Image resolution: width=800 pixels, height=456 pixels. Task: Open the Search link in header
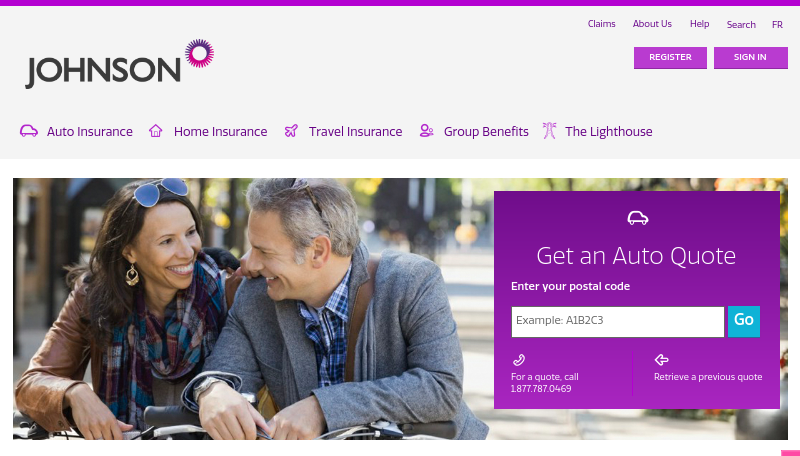(x=741, y=25)
